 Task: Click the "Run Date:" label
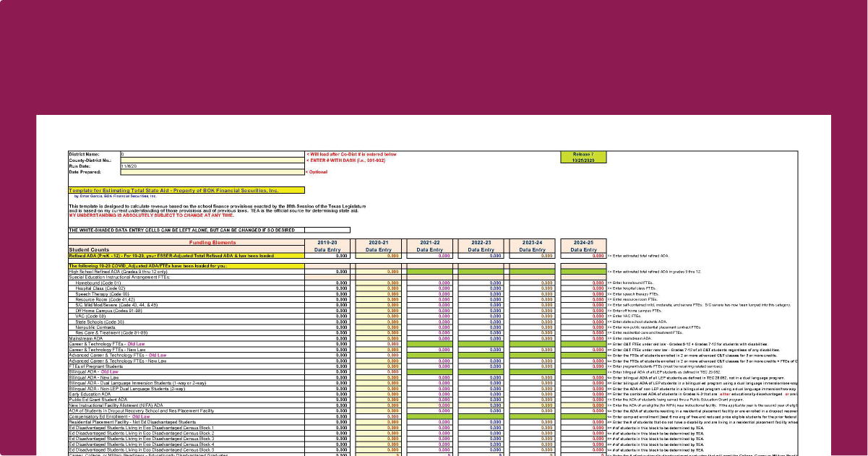tap(79, 165)
